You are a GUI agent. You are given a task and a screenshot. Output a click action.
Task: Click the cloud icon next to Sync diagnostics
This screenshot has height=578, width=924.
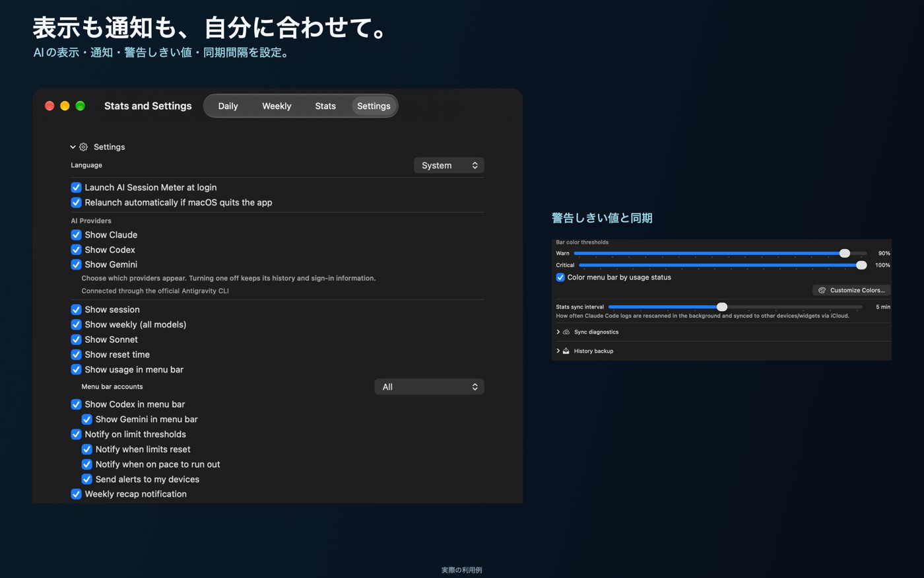pos(566,332)
